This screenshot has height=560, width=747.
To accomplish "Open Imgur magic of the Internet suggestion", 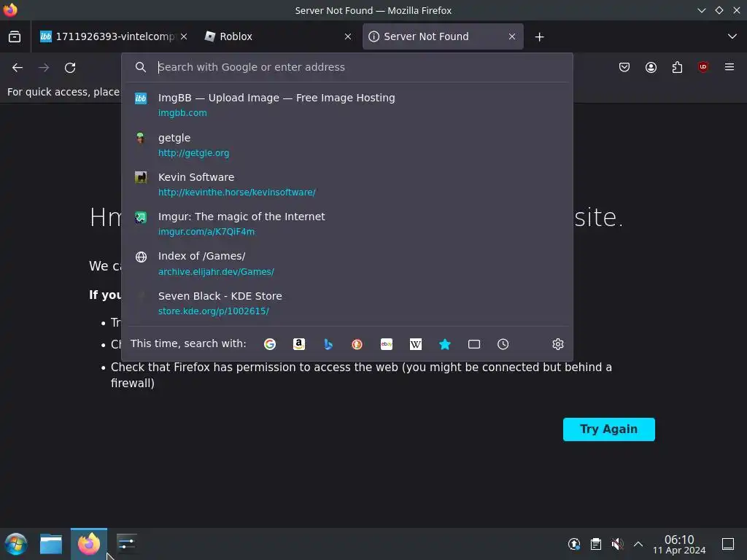I will [347, 224].
